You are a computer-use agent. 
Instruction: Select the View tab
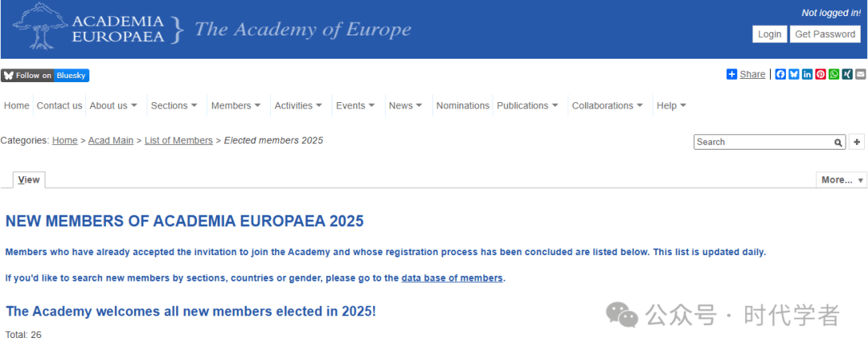(x=29, y=180)
